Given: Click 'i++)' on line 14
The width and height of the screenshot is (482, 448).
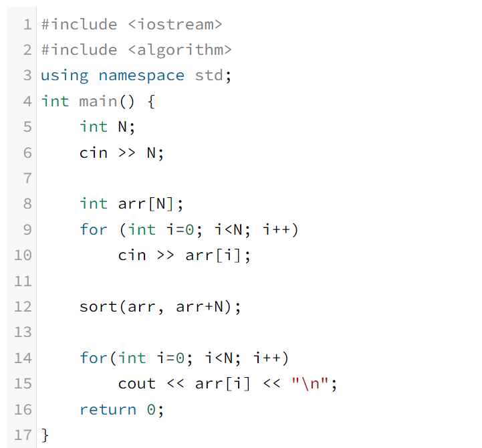Looking at the screenshot, I should pyautogui.click(x=271, y=358).
